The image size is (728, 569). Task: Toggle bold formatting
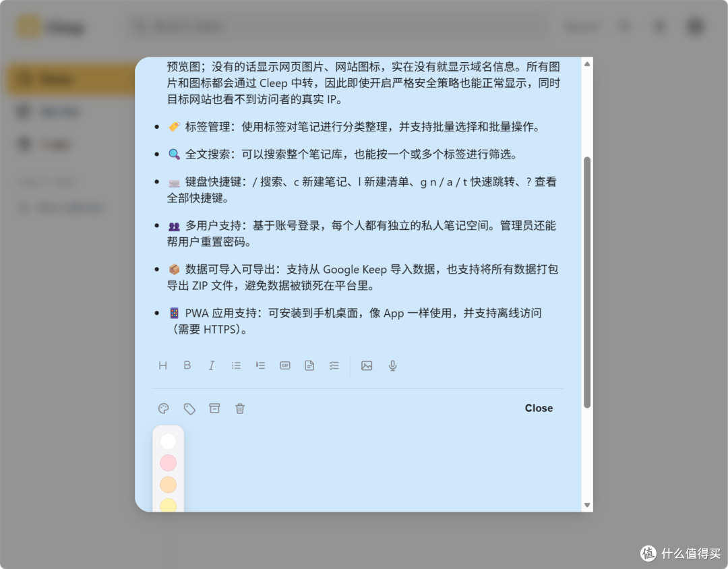(187, 365)
